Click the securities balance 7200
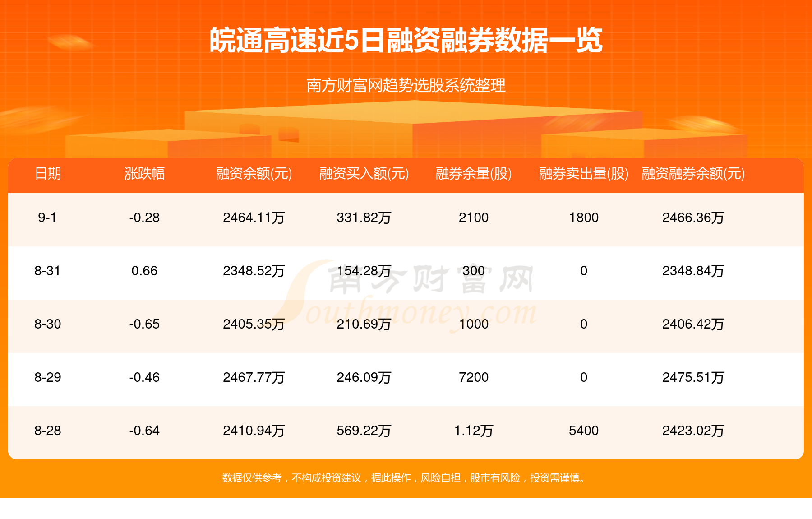812x519 pixels. point(474,377)
